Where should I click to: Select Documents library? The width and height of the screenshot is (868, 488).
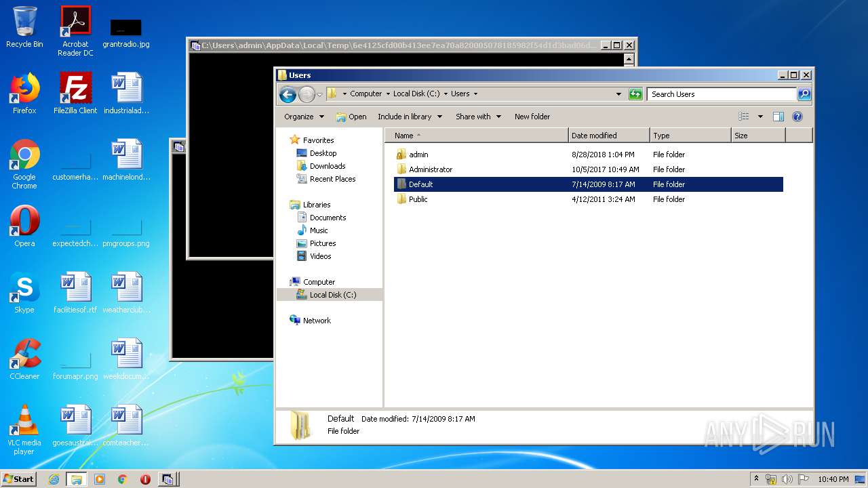click(x=328, y=218)
